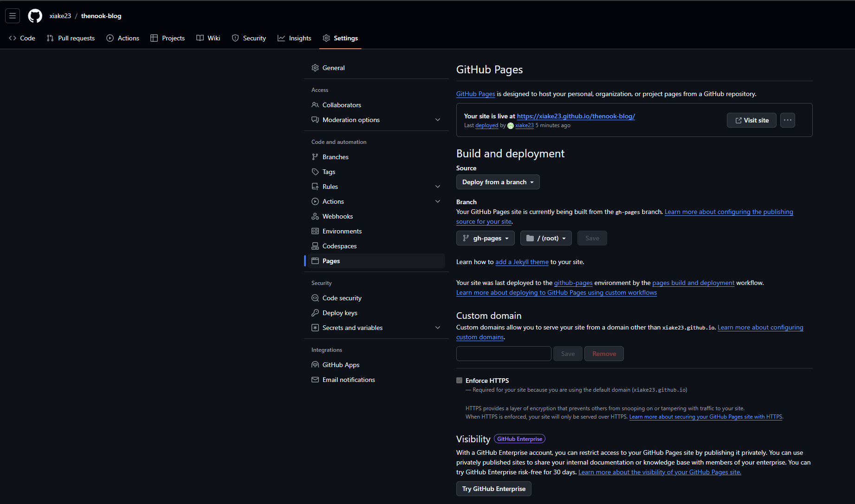
Task: Open the hamburger navigation menu
Action: pyautogui.click(x=13, y=16)
